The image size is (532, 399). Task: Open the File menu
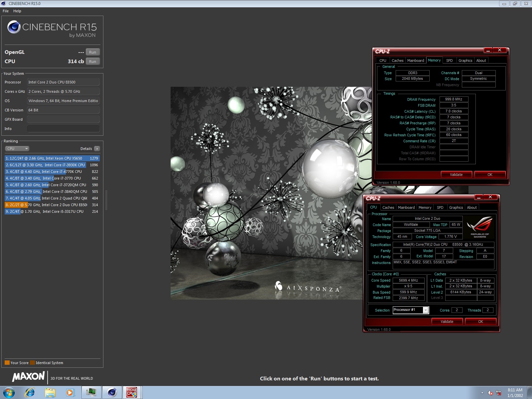[x=6, y=11]
